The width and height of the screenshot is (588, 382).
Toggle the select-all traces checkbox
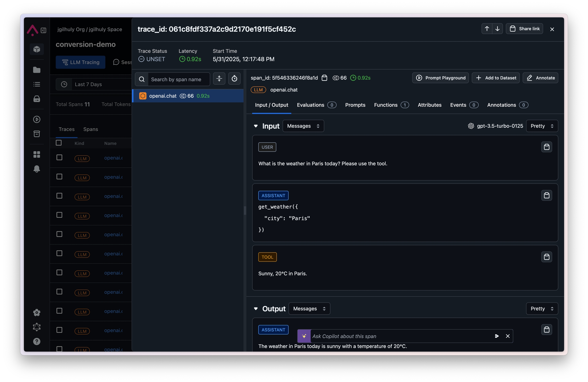click(x=59, y=143)
